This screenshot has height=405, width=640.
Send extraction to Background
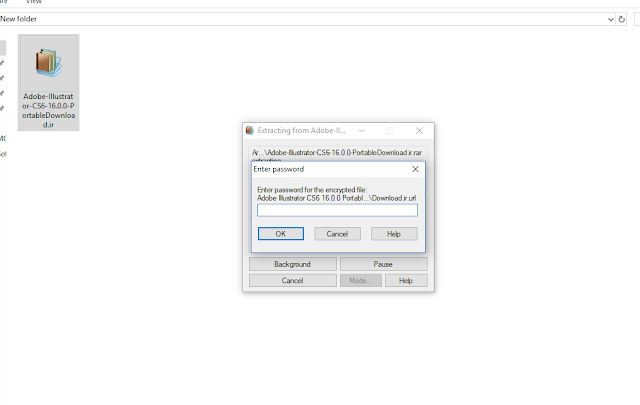pyautogui.click(x=293, y=264)
